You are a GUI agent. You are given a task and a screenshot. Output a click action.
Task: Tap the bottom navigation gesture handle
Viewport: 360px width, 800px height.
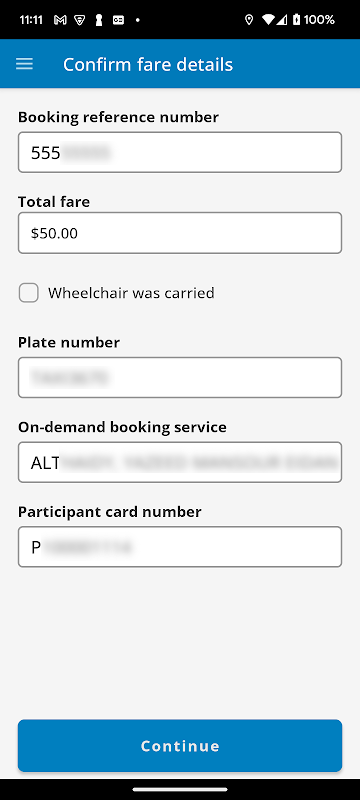[x=180, y=789]
